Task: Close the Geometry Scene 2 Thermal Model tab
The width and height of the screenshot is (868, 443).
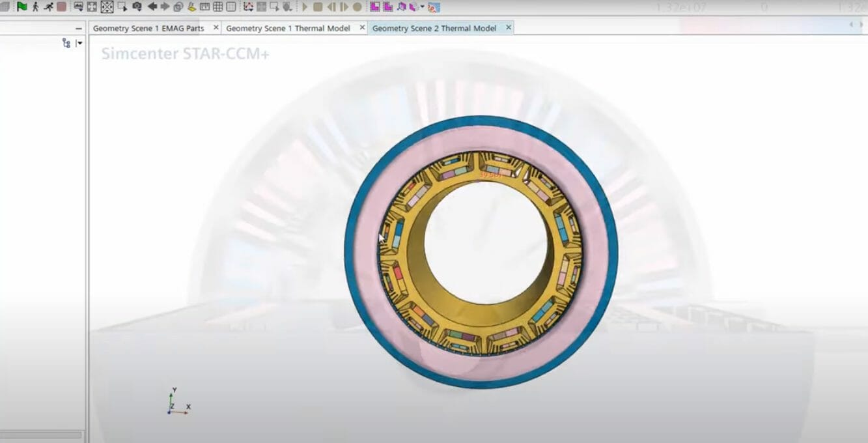Action: 509,28
